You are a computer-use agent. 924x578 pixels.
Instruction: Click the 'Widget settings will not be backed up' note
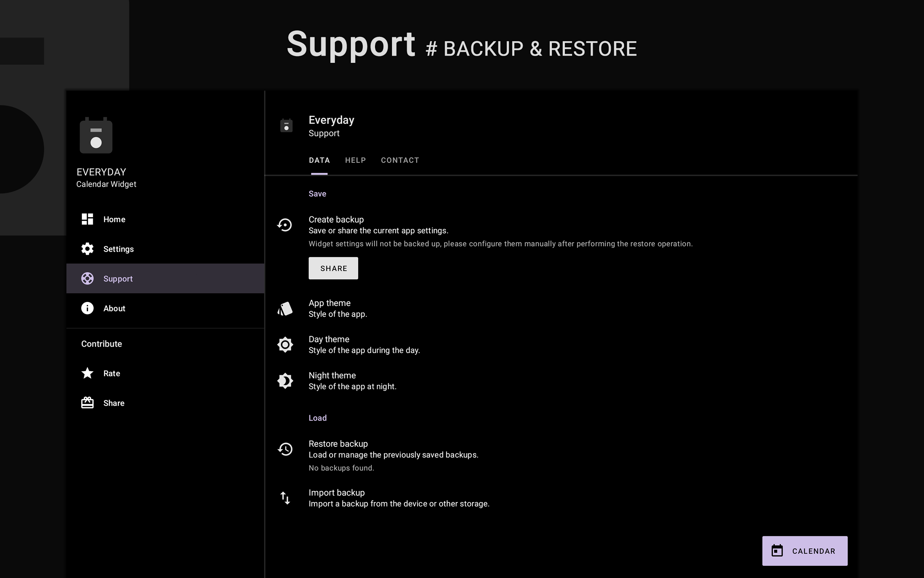(501, 244)
